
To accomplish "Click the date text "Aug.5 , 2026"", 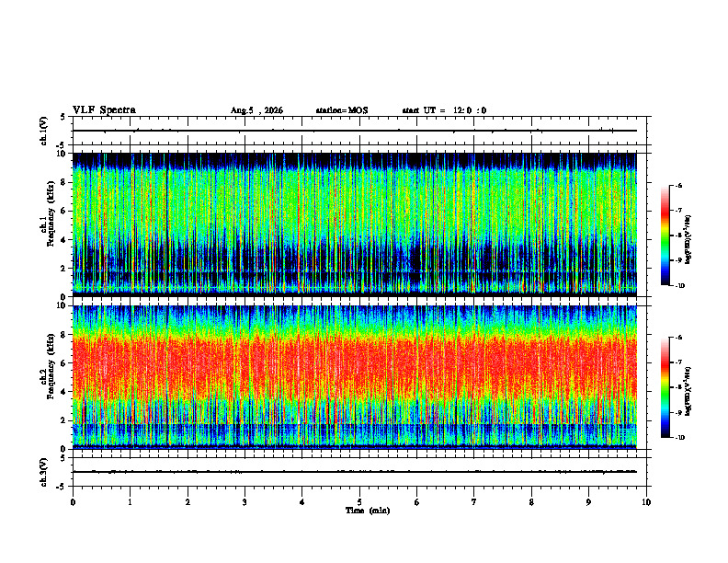I will click(x=256, y=110).
